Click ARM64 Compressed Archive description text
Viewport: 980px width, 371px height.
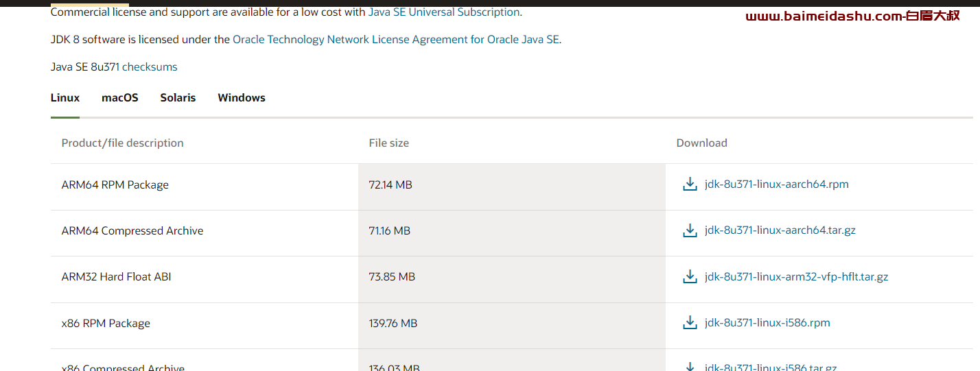(132, 230)
